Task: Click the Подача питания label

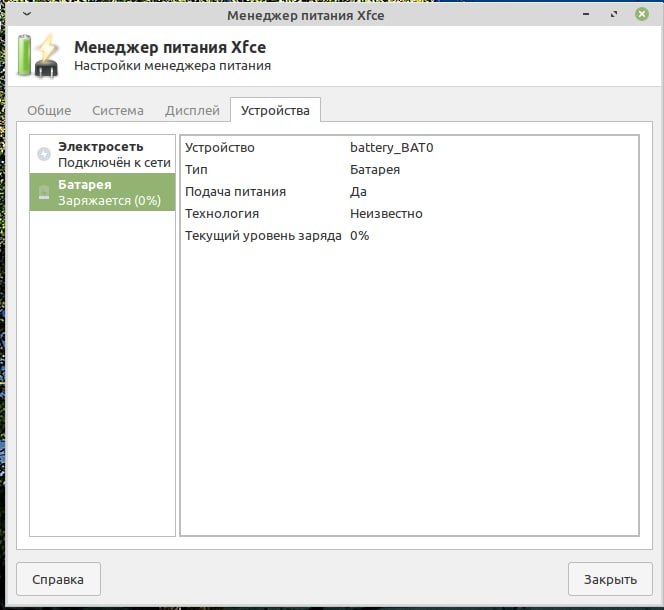Action: (235, 192)
